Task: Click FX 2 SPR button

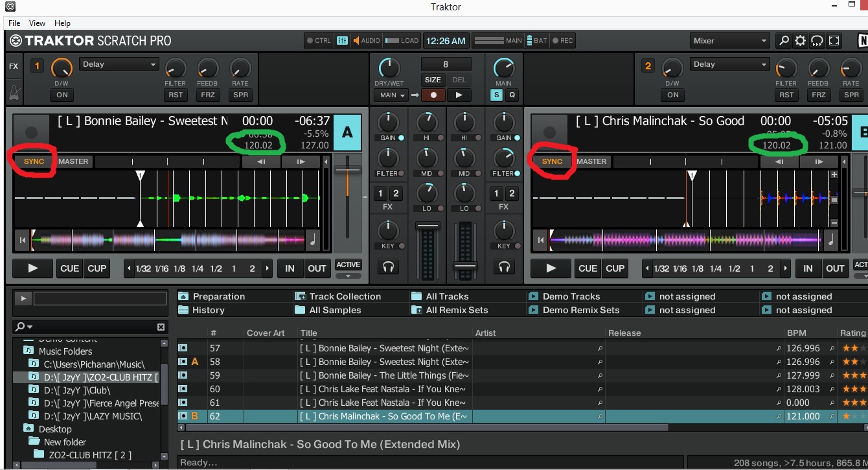Action: pos(851,95)
